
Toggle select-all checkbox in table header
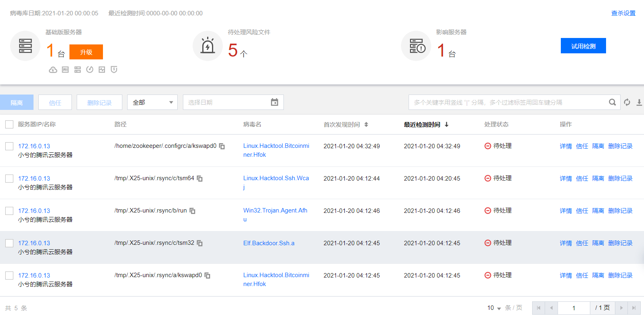tap(9, 124)
